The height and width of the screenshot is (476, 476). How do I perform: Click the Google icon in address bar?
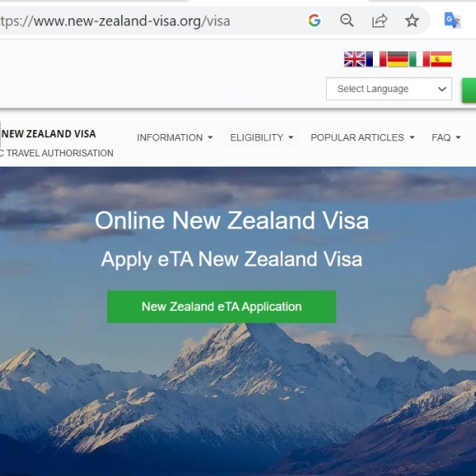(x=314, y=21)
